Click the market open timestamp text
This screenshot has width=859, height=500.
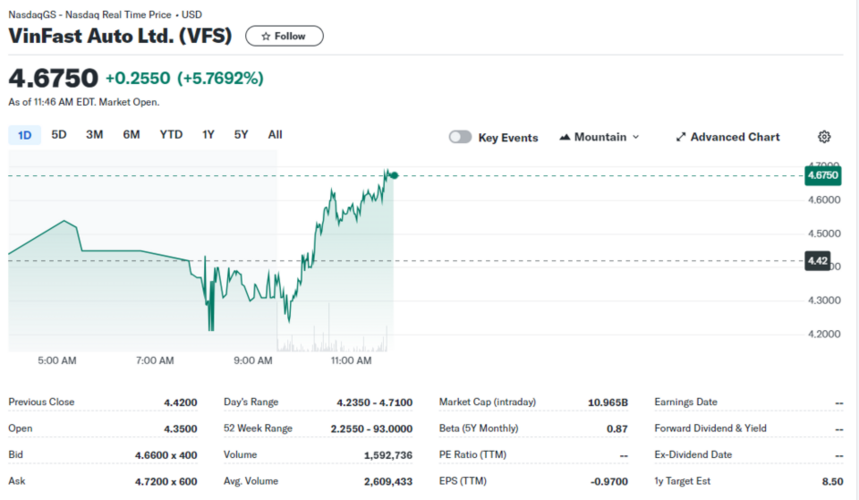(84, 102)
